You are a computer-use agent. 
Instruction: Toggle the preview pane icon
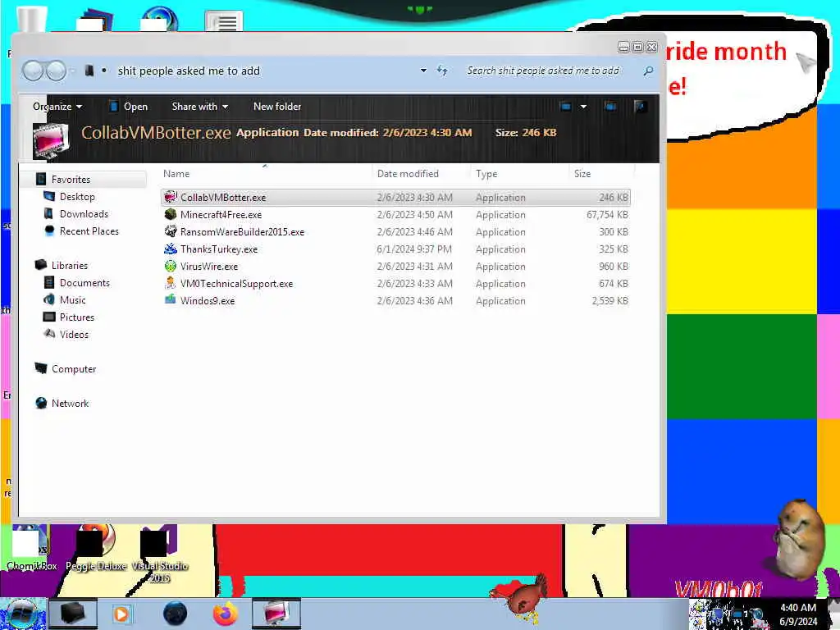[609, 106]
